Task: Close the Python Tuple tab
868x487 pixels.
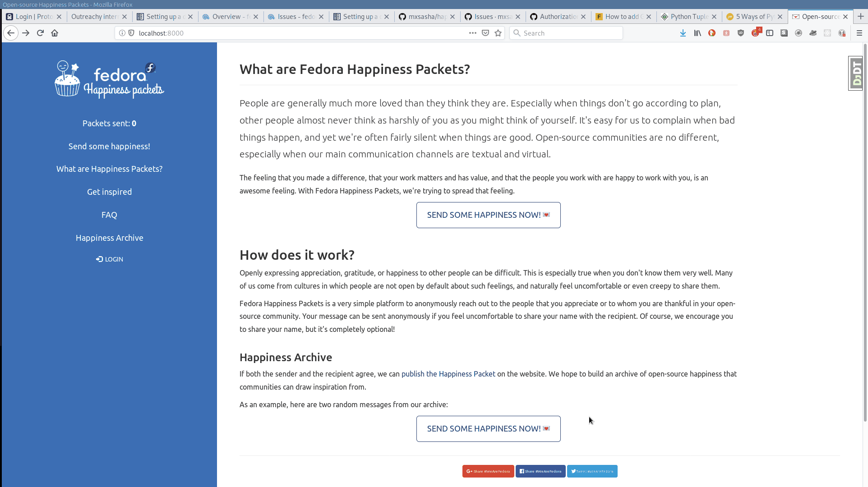Action: point(714,17)
